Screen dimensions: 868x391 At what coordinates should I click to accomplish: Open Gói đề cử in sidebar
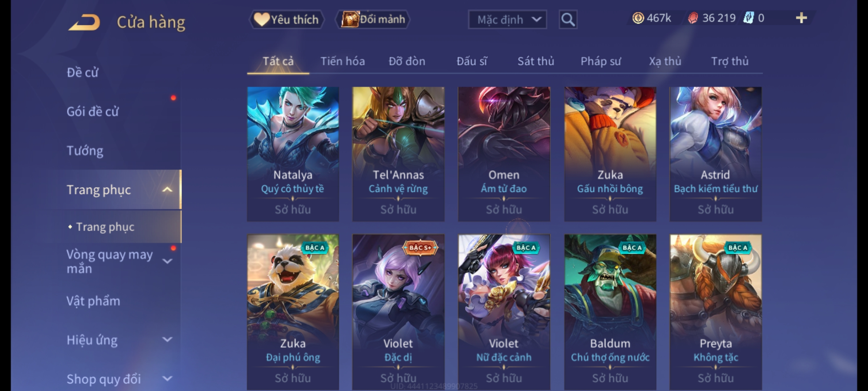(x=93, y=112)
